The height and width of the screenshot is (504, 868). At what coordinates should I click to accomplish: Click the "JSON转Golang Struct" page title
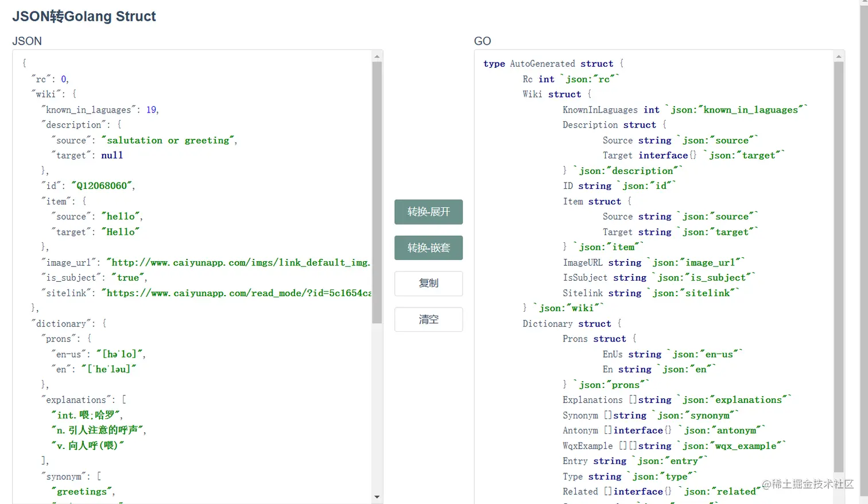click(x=84, y=16)
